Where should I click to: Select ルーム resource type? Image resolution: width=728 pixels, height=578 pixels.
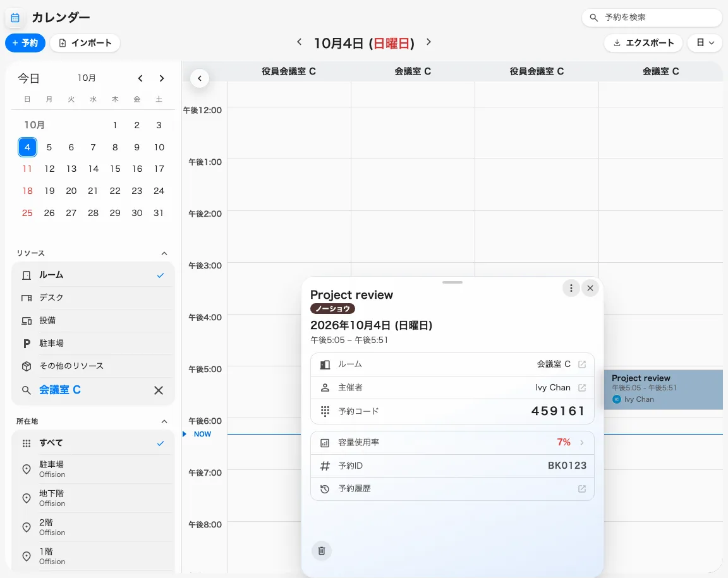point(93,275)
